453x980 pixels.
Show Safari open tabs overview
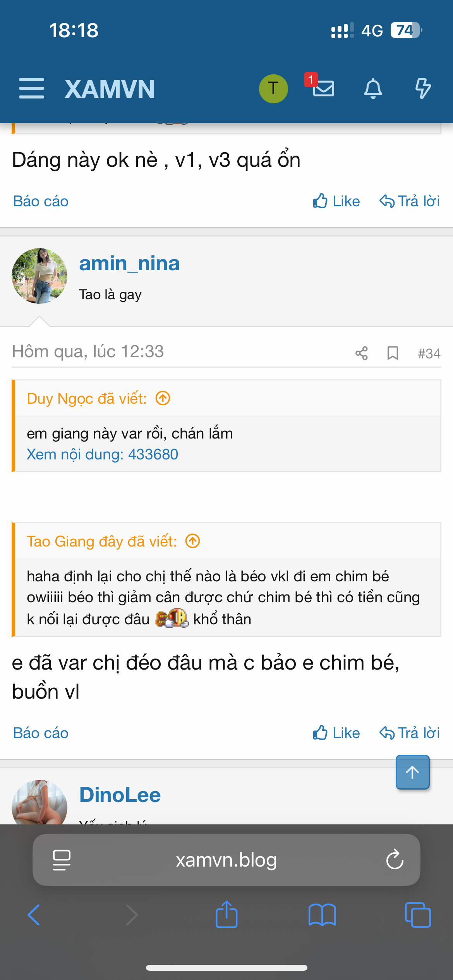pyautogui.click(x=417, y=915)
